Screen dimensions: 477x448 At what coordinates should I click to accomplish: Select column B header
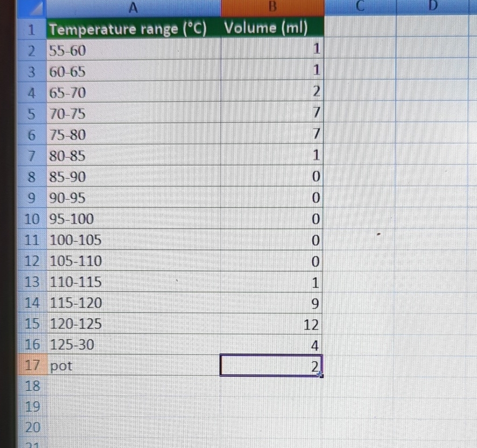click(x=272, y=7)
